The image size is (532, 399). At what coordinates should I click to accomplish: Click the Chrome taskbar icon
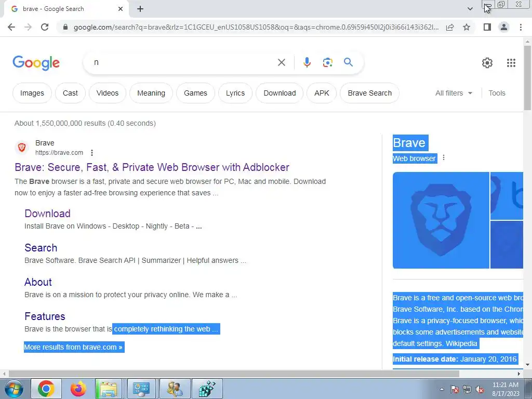click(46, 389)
